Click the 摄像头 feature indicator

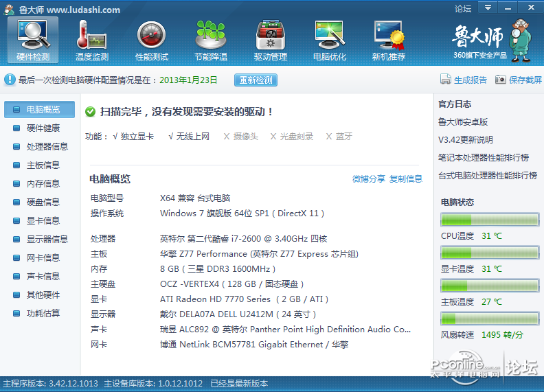pyautogui.click(x=241, y=137)
